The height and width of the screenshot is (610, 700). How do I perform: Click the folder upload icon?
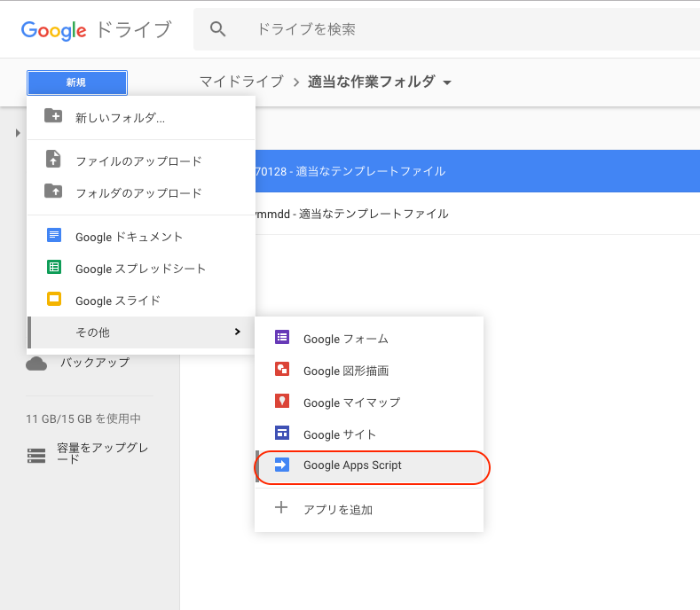(53, 192)
